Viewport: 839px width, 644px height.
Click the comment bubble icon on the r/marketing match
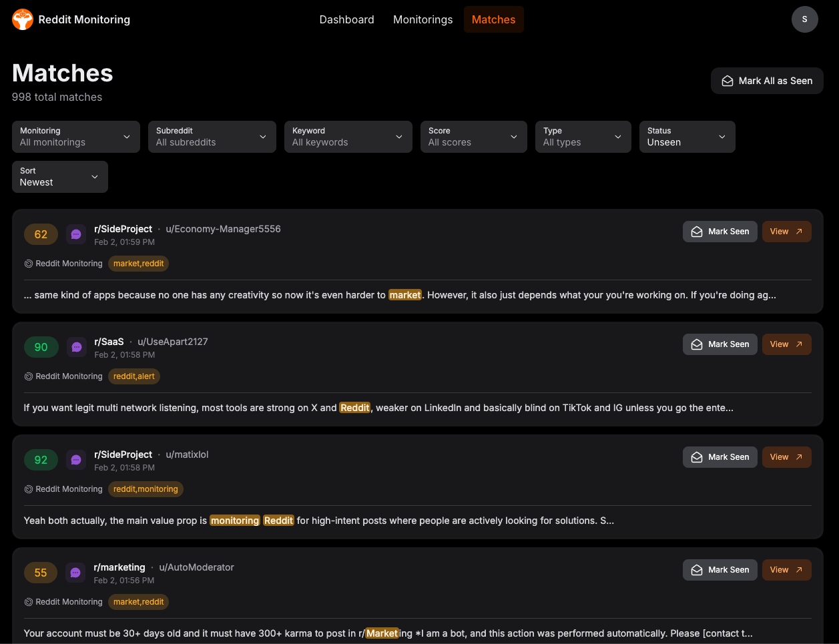click(75, 573)
